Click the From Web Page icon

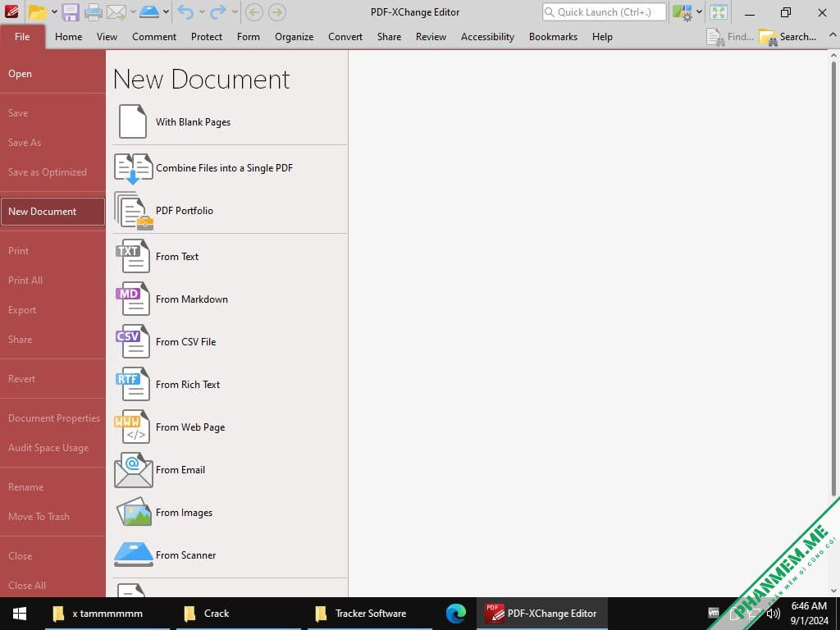(x=132, y=427)
